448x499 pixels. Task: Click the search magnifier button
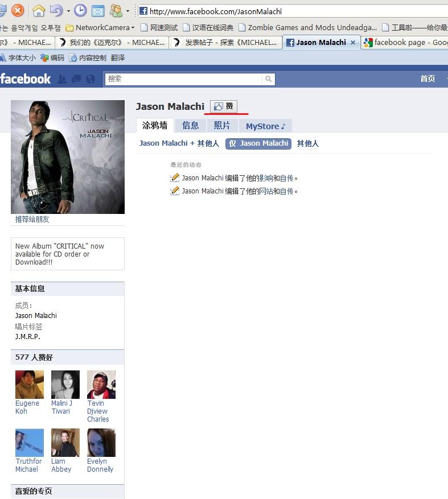269,79
